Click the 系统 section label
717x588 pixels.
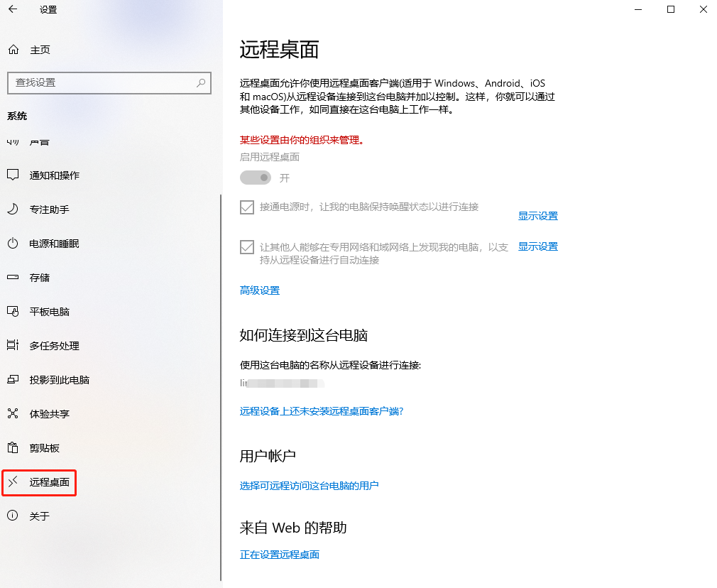click(17, 116)
